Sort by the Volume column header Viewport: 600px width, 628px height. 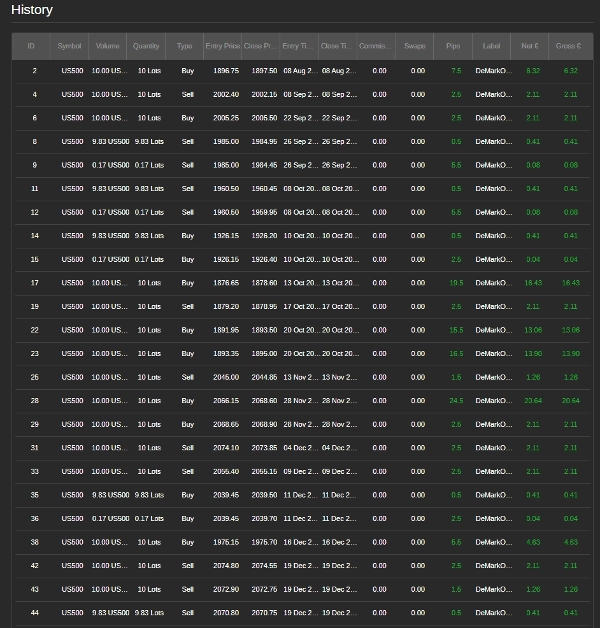click(x=108, y=46)
